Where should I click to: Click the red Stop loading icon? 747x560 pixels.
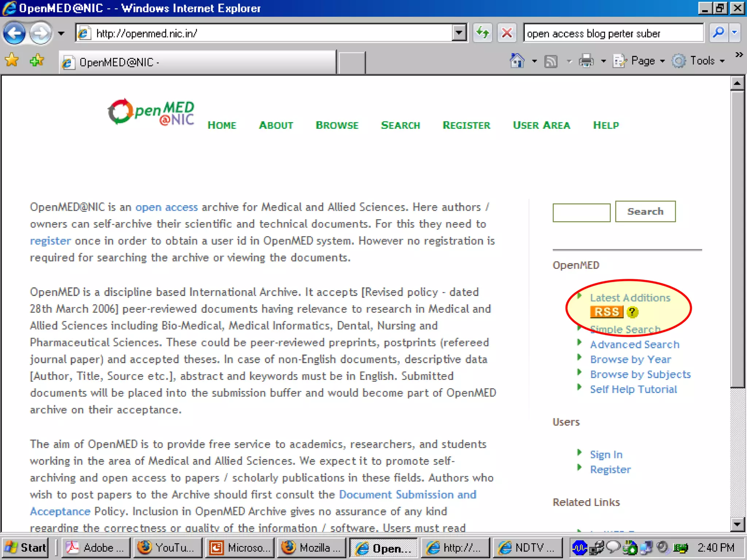tap(507, 34)
